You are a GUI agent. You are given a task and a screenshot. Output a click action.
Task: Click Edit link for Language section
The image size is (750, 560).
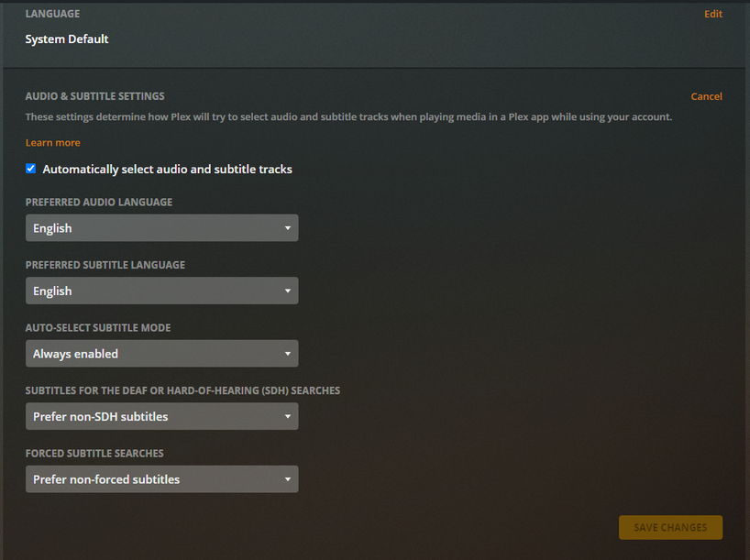(712, 14)
